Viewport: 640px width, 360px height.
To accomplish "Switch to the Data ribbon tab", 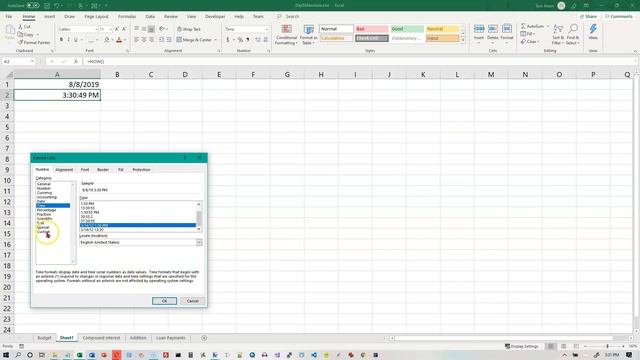I will point(150,16).
